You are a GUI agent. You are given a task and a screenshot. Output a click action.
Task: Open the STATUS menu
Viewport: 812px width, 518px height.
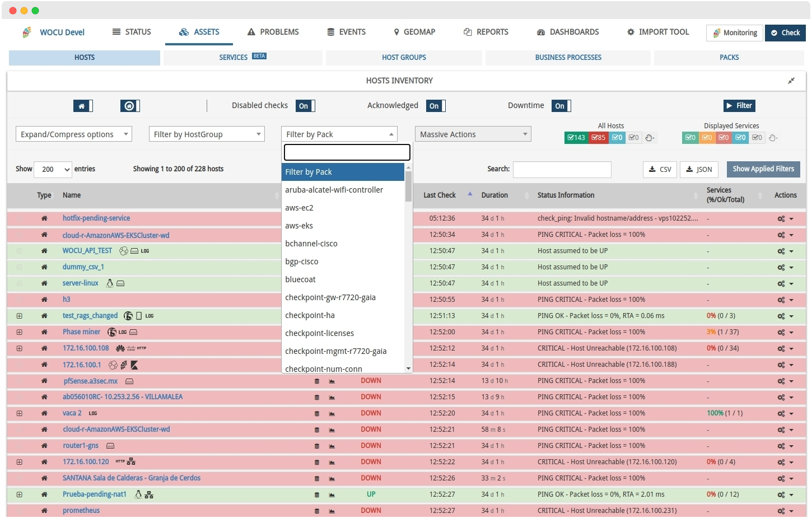[x=132, y=32]
